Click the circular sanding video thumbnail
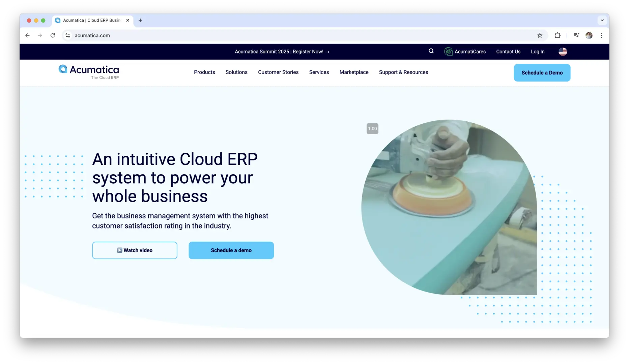629x364 pixels. click(x=449, y=207)
